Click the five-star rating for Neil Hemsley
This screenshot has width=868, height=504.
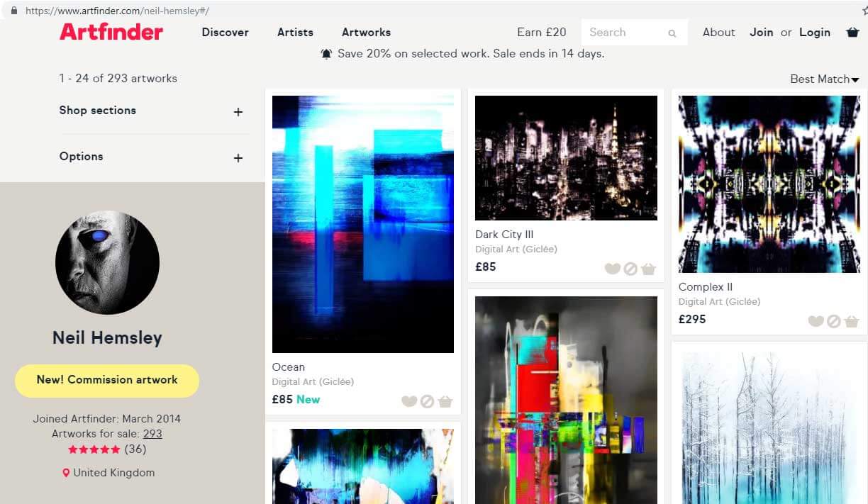pyautogui.click(x=94, y=449)
